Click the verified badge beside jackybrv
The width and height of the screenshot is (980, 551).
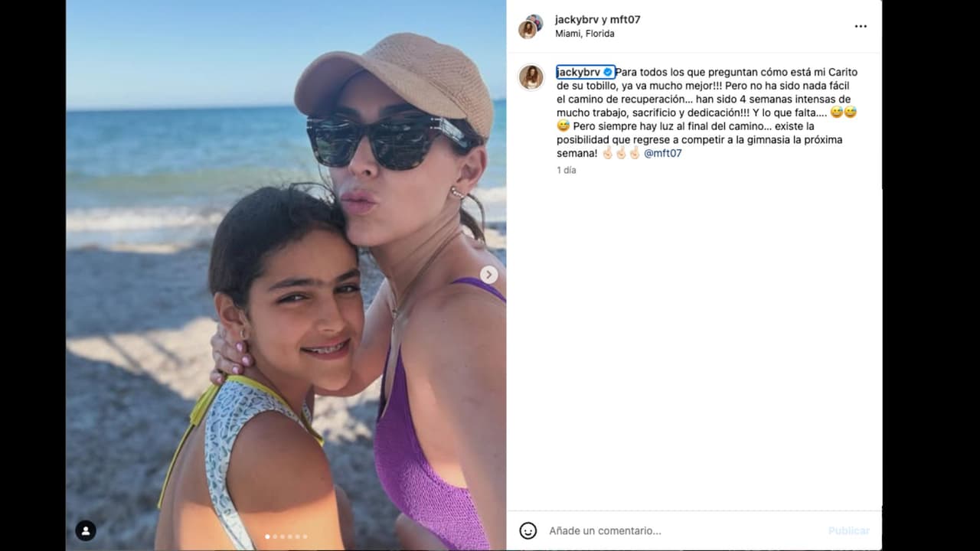(608, 72)
